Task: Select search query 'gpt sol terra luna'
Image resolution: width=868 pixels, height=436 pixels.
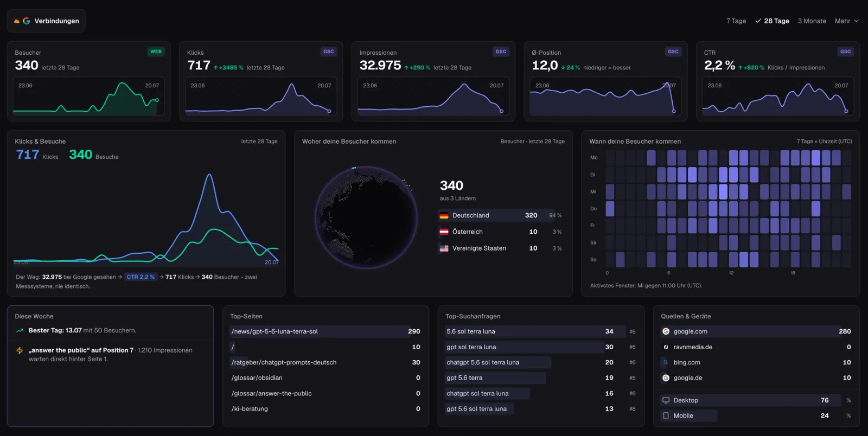Action: (541, 347)
